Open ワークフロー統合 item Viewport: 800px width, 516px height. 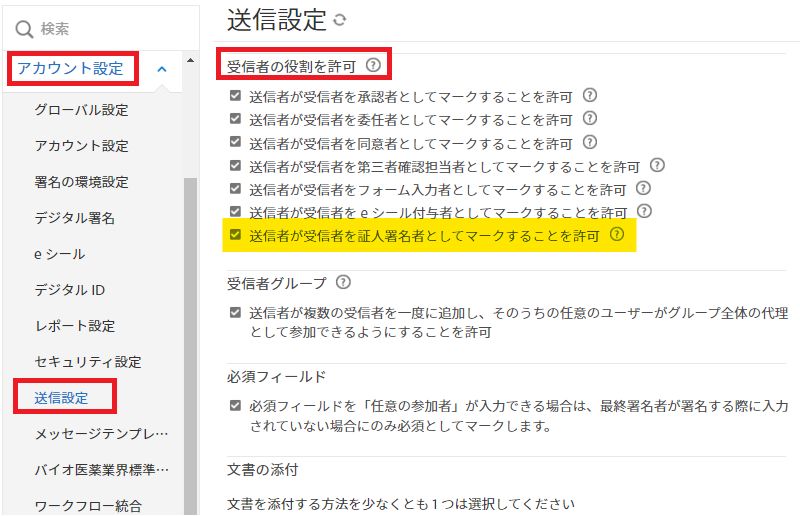[x=88, y=506]
